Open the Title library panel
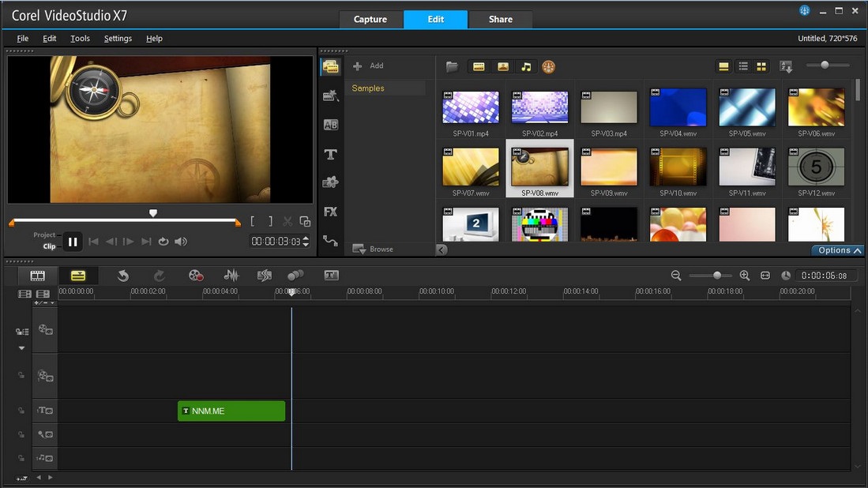This screenshot has width=868, height=488. click(330, 154)
